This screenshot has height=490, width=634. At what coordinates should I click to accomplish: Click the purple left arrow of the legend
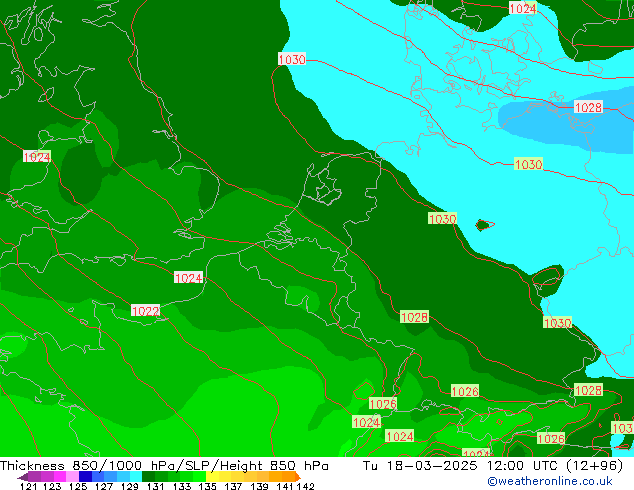[23, 477]
